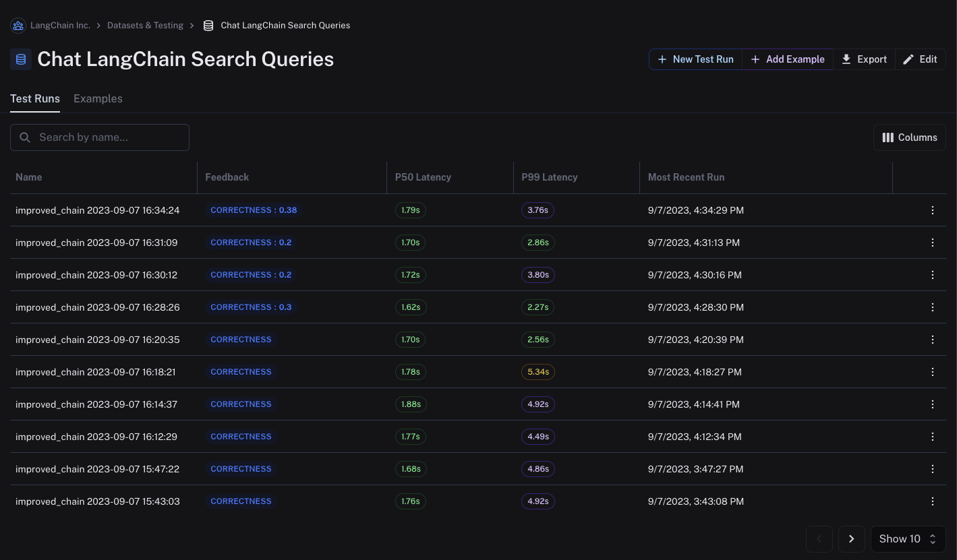Viewport: 957px width, 560px height.
Task: Open kebab menu for run 16:18:21
Action: click(x=933, y=372)
